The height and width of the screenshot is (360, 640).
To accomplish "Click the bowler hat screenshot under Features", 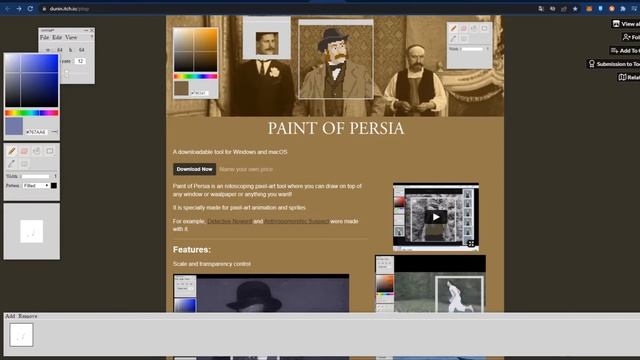I will (261, 293).
